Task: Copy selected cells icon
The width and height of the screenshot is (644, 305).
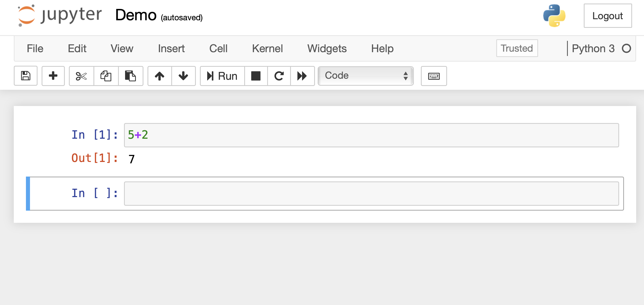Action: (x=106, y=76)
